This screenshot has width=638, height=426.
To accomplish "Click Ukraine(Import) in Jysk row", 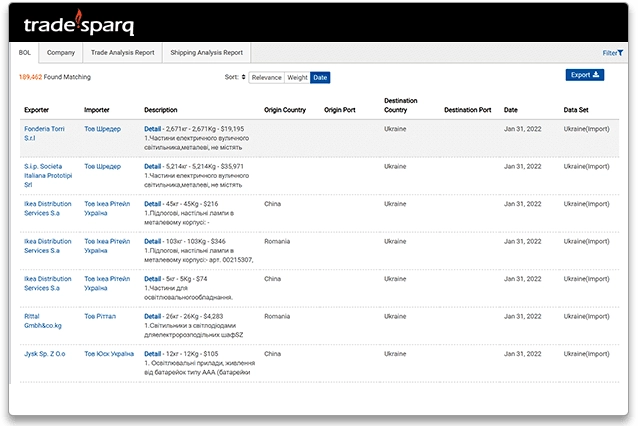I will coord(586,354).
